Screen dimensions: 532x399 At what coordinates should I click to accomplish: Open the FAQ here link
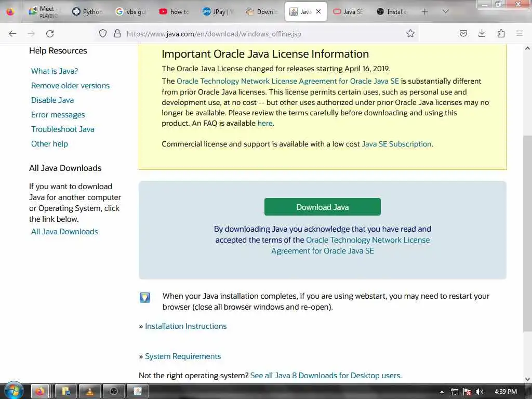tap(264, 123)
